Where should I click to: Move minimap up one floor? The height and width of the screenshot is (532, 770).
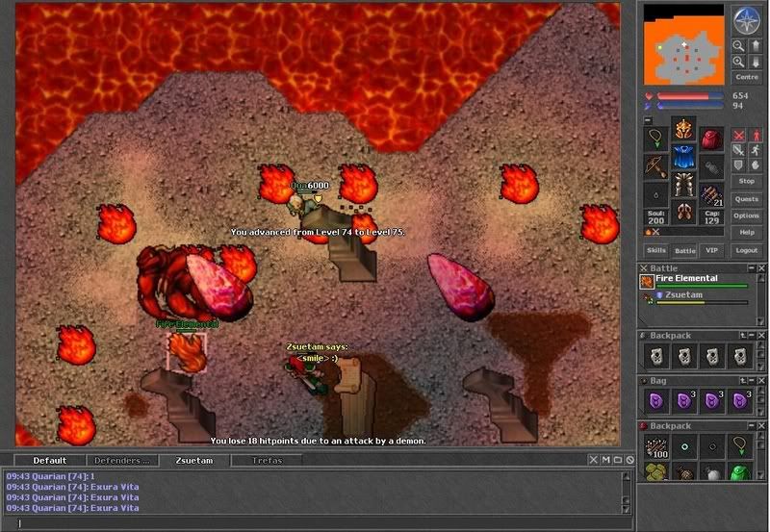click(x=756, y=45)
